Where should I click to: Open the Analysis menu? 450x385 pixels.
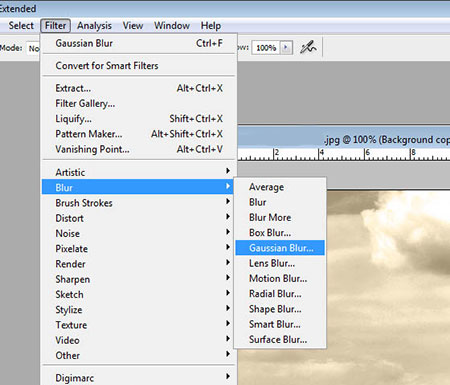[x=94, y=26]
